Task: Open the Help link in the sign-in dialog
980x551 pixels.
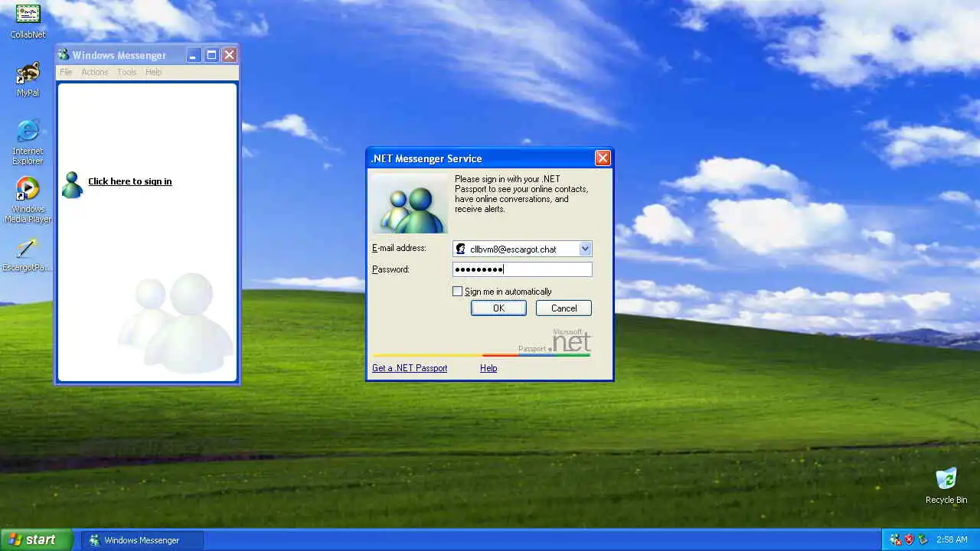Action: click(488, 368)
